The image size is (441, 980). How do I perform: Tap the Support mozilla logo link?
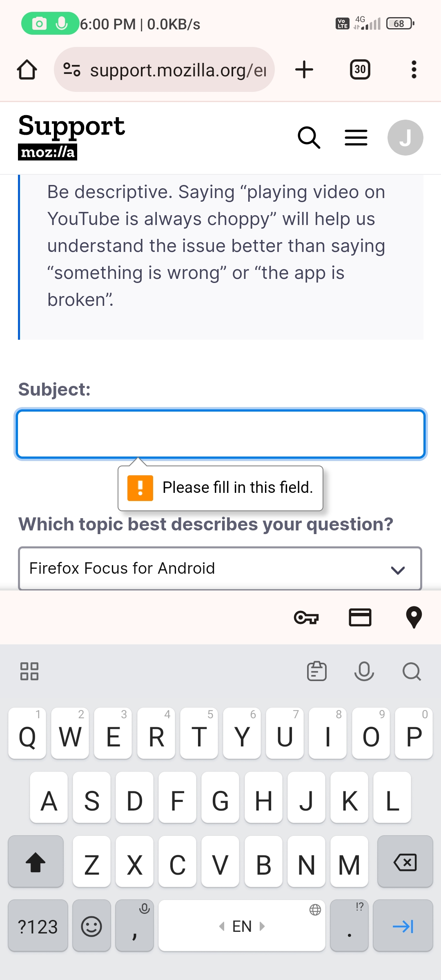click(x=71, y=137)
